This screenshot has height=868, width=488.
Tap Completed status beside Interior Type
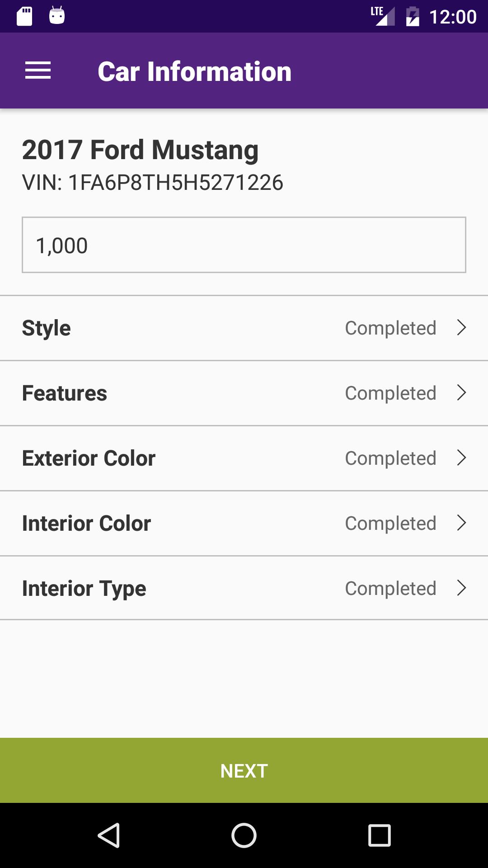[x=390, y=589]
